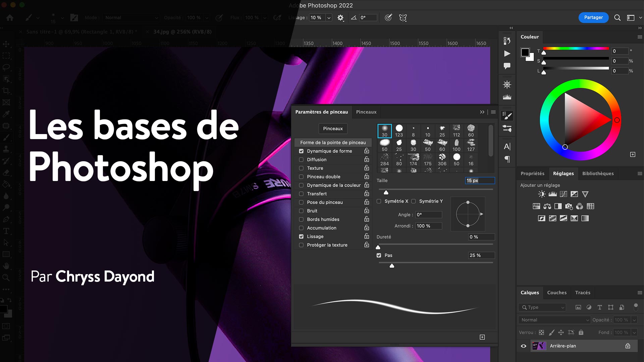This screenshot has height=362, width=644.
Task: Select the Réglages tab
Action: 563,174
